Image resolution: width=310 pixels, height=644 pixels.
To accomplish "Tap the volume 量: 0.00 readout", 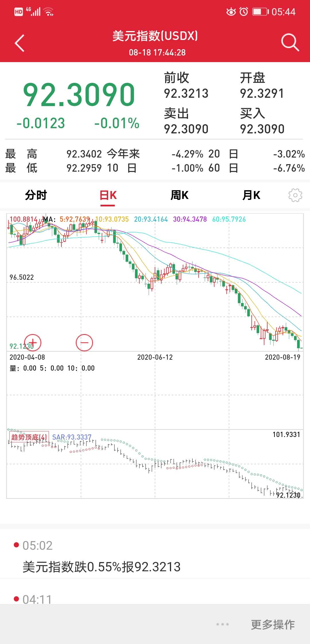I will 23,368.
